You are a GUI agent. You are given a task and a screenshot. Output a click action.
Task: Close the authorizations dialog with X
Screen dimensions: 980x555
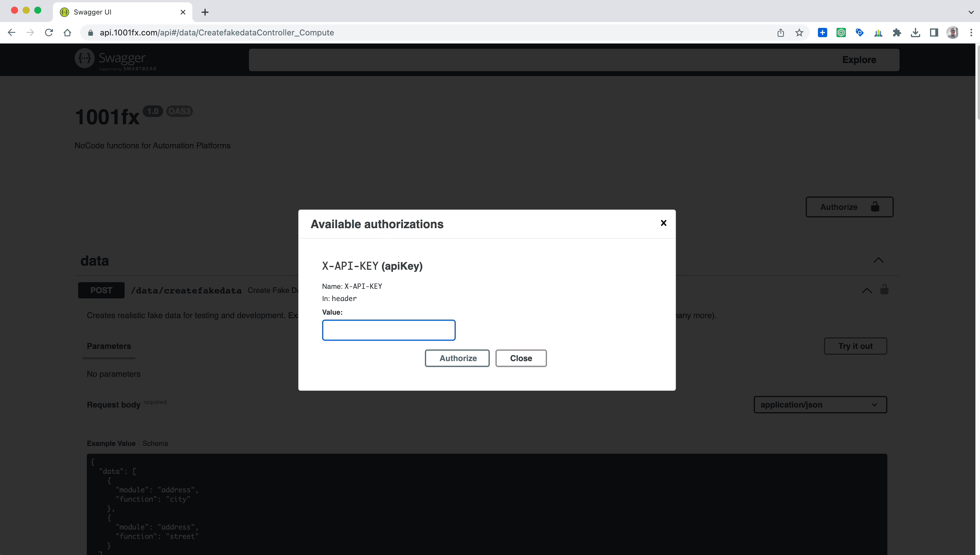pyautogui.click(x=663, y=223)
